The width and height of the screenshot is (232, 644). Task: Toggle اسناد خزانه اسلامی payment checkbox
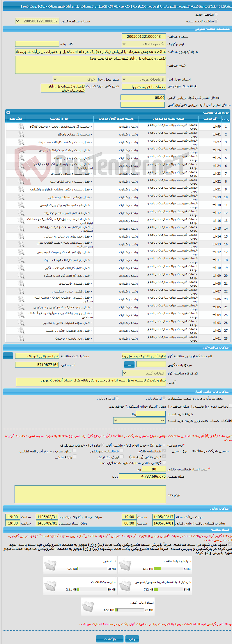[230, 406]
